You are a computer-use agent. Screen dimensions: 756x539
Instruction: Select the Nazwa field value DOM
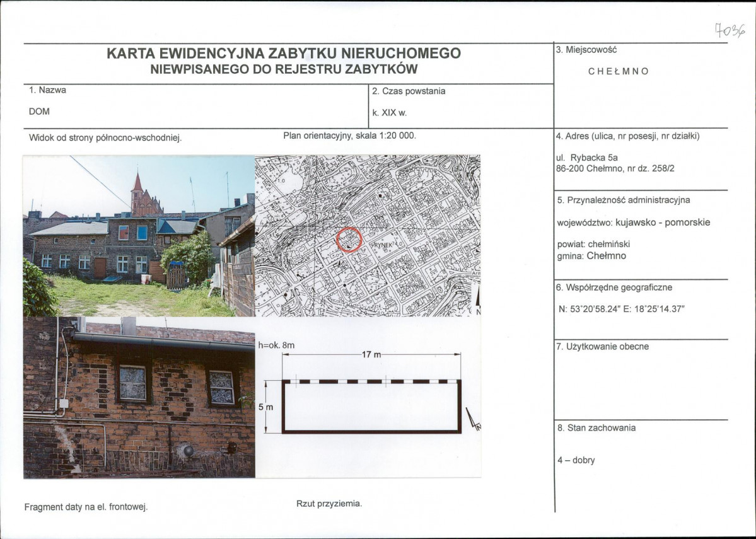(40, 111)
